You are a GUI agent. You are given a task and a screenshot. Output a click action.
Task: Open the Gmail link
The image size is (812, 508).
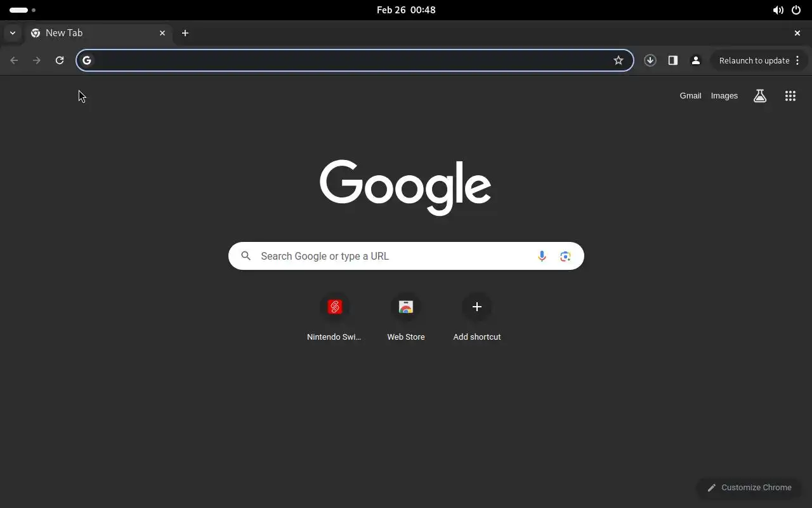(x=691, y=96)
